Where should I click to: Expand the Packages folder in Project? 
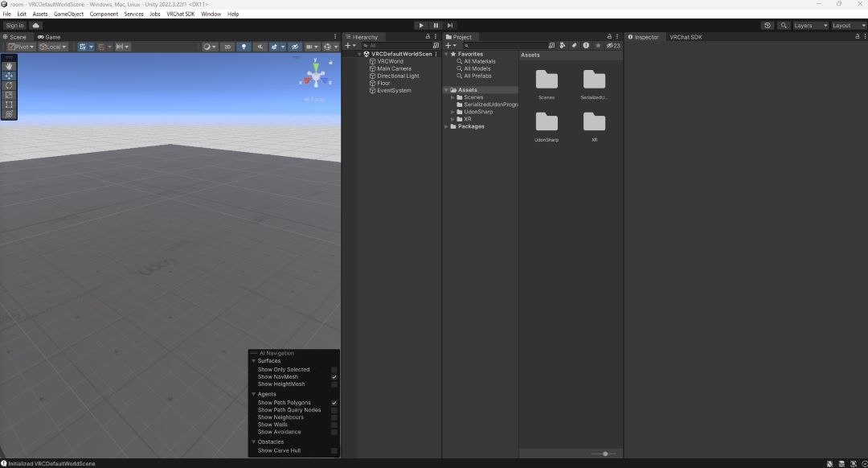pos(446,126)
